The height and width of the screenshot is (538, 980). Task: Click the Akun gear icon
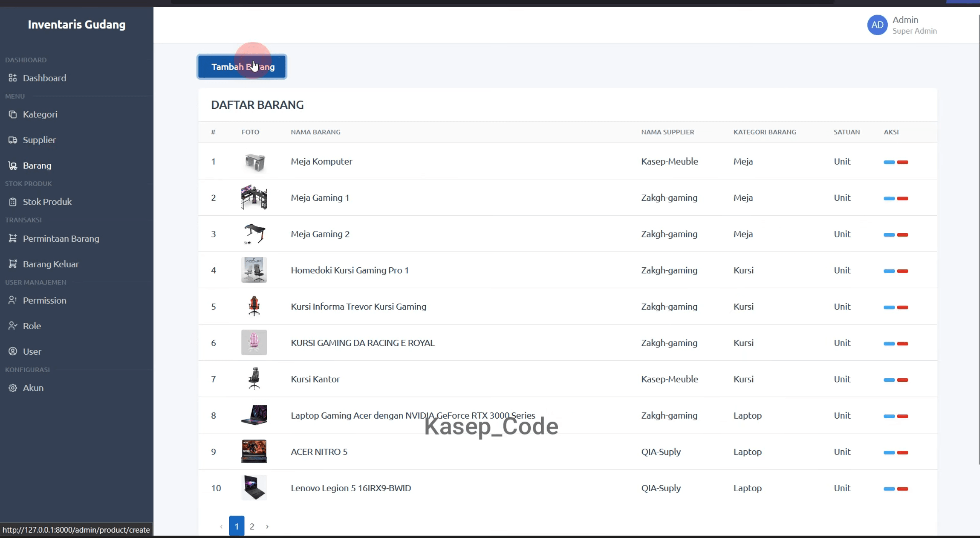click(x=13, y=388)
